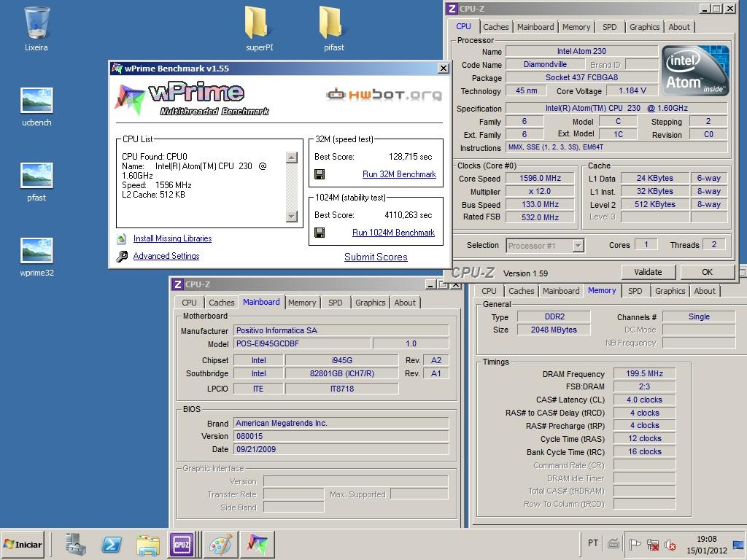747x560 pixels.
Task: Open the superPI folder on desktop
Action: [256, 23]
